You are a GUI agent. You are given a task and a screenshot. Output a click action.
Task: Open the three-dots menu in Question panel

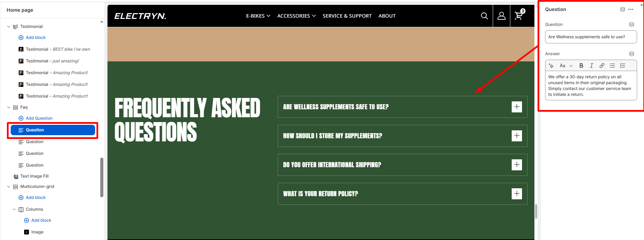click(631, 9)
